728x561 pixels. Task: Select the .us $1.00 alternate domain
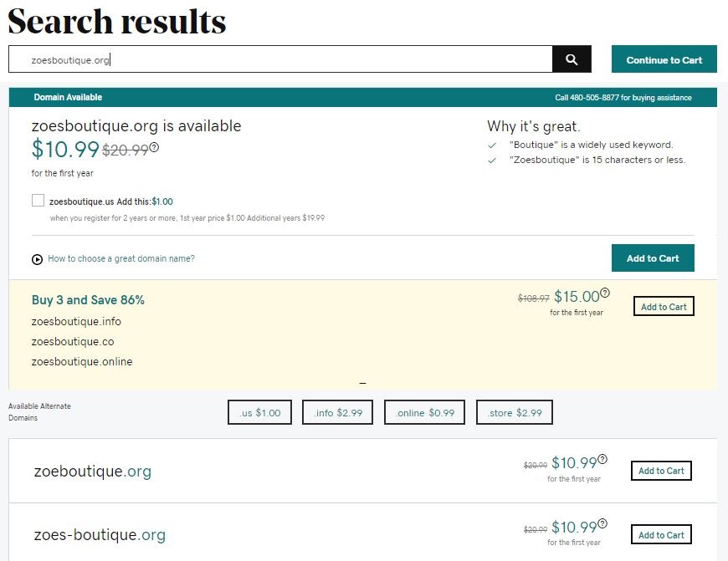[x=260, y=412]
